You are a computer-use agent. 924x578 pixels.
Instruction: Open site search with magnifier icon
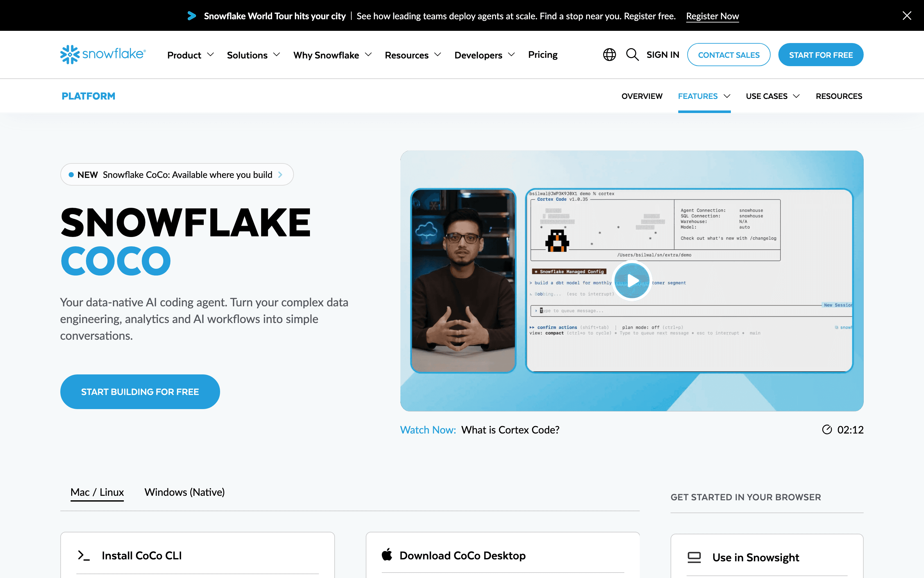tap(632, 55)
